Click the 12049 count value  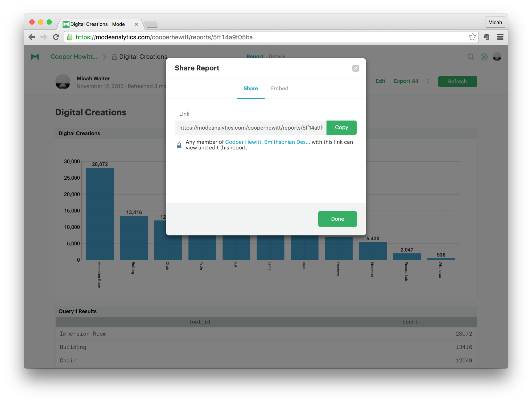click(x=464, y=360)
